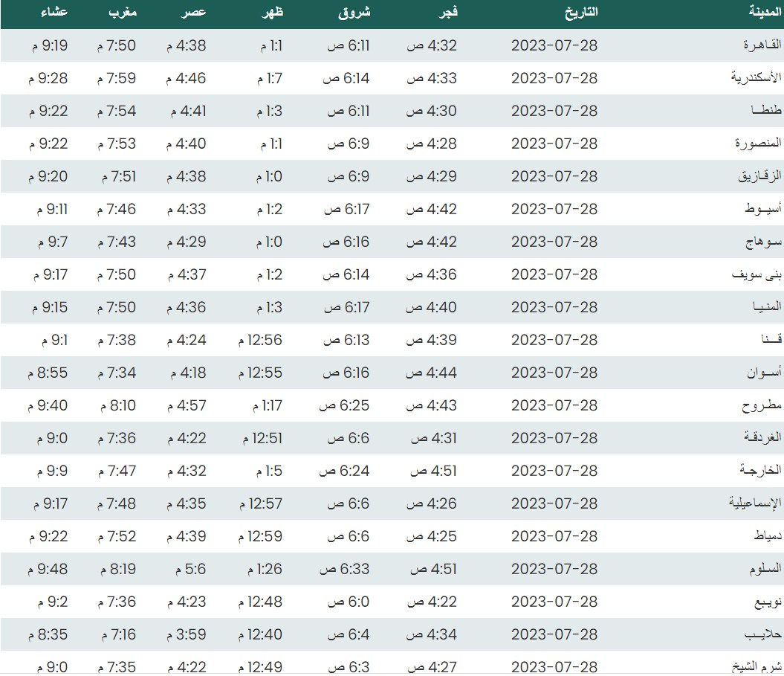
Task: Select the Fajr time in الغردقة row
Action: pyautogui.click(x=432, y=438)
